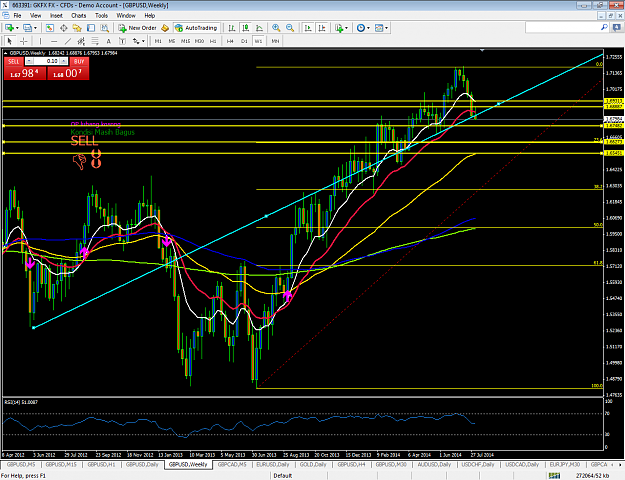Show the Market Watch panel
Image resolution: width=625 pixels, height=480 pixels.
[x=49, y=28]
